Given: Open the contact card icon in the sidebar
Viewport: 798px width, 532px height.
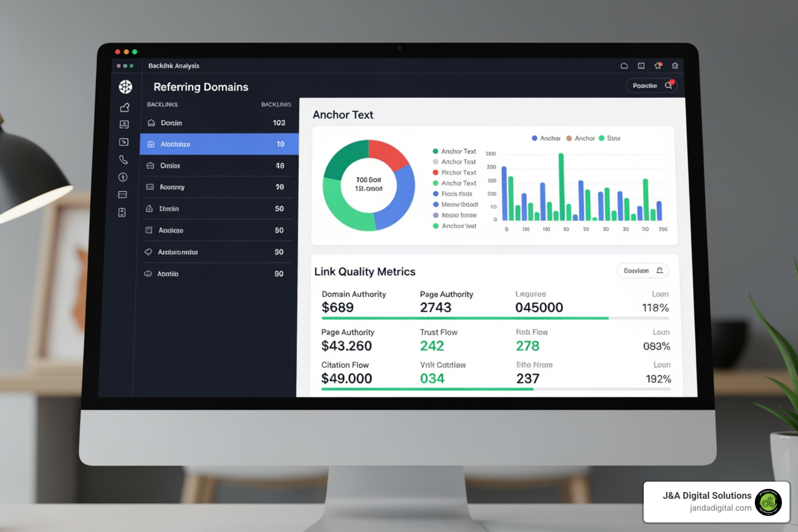Looking at the screenshot, I should click(x=122, y=212).
